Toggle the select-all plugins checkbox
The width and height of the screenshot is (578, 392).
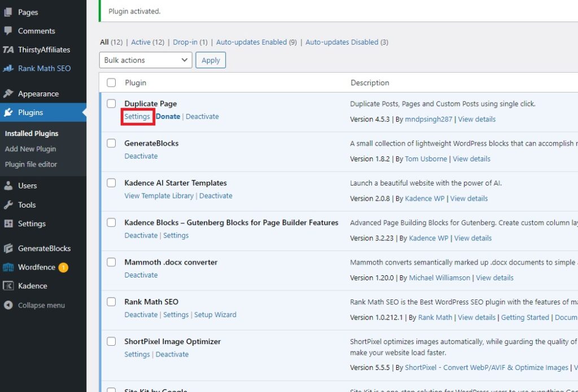(111, 82)
